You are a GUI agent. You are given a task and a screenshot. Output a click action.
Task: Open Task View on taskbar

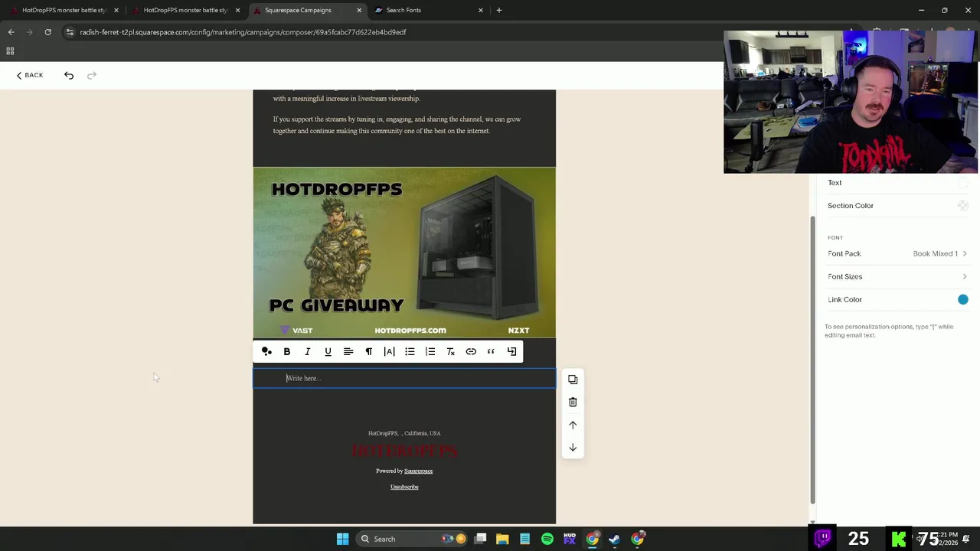[x=480, y=539]
